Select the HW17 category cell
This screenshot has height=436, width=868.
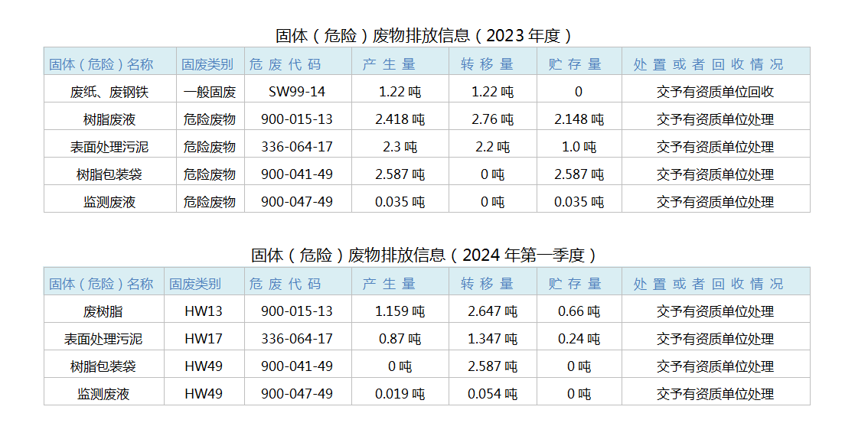pyautogui.click(x=204, y=339)
